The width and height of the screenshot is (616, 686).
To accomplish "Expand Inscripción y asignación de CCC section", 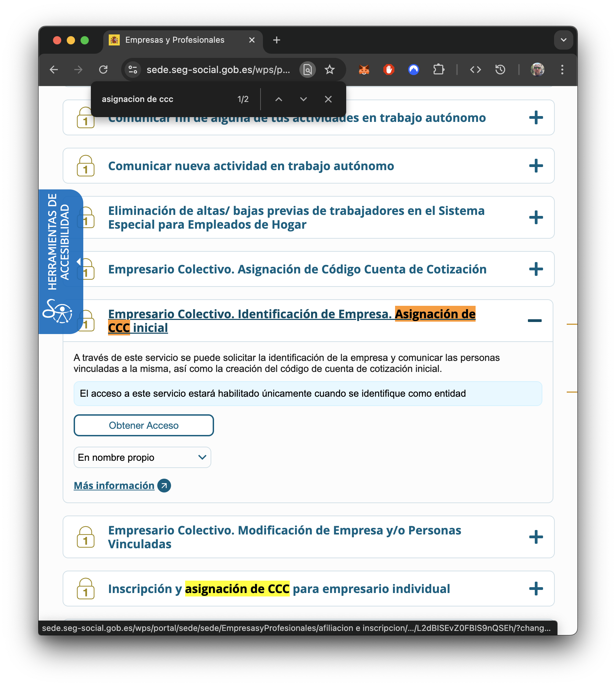I will point(536,589).
